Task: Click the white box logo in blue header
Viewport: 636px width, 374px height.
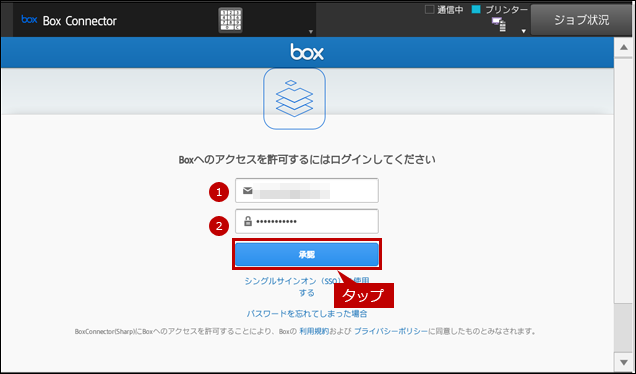Action: pyautogui.click(x=307, y=52)
